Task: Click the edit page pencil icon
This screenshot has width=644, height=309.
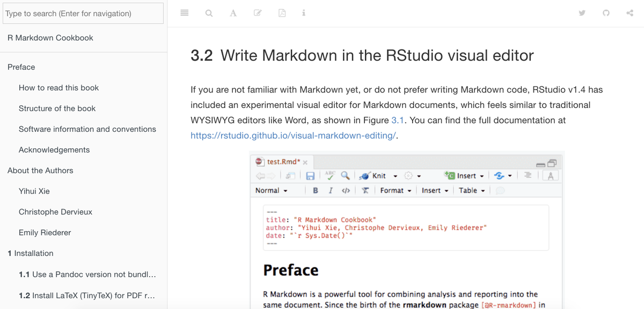Action: pos(258,13)
